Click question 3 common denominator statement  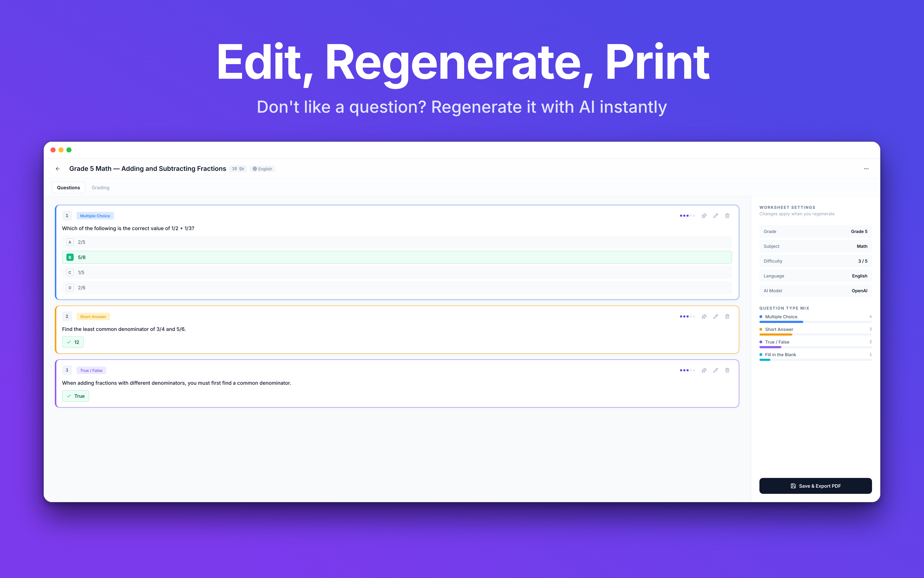(x=176, y=383)
